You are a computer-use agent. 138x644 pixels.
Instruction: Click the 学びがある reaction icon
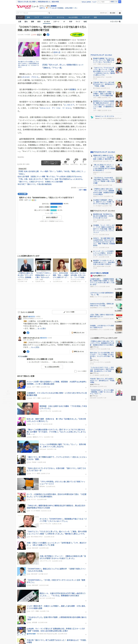point(66,162)
